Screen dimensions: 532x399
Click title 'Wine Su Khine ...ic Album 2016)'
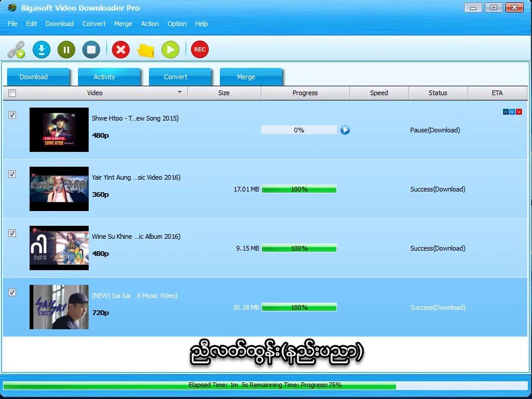pos(136,236)
